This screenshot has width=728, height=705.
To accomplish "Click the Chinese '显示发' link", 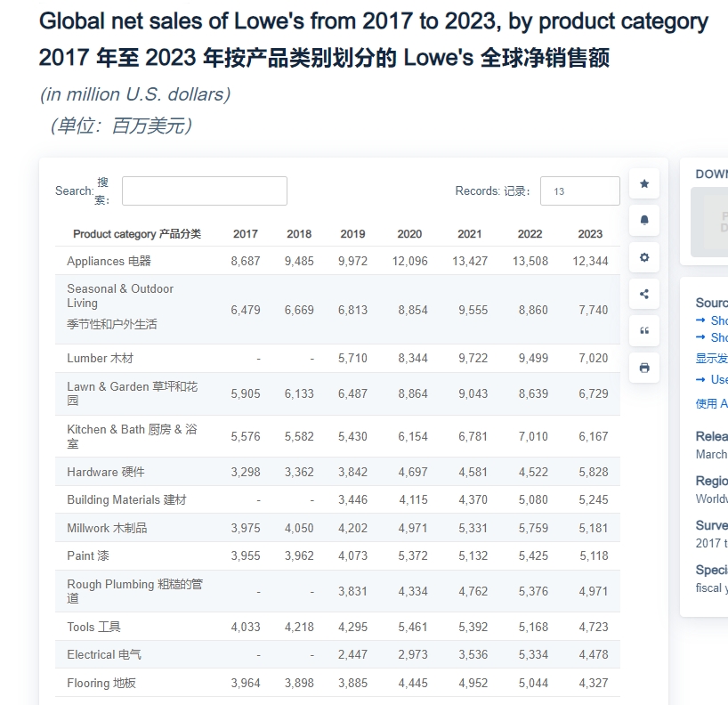I will point(712,359).
